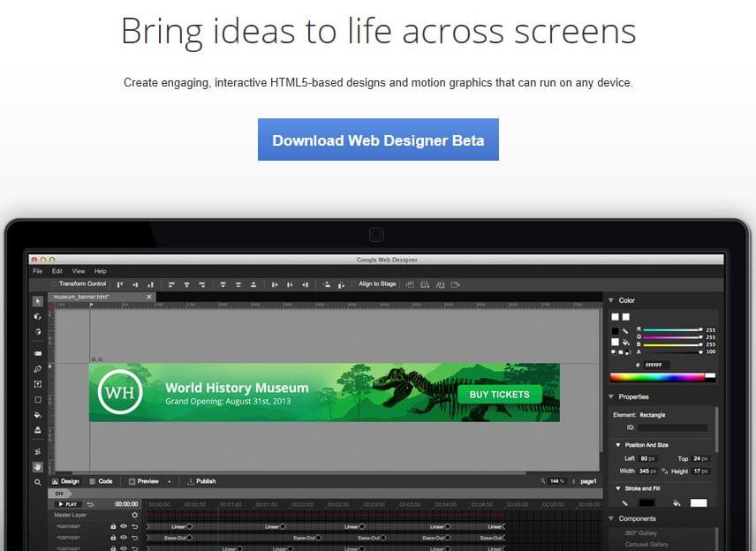Click the Master Layer gear icon
This screenshot has height=551, width=756.
[134, 515]
